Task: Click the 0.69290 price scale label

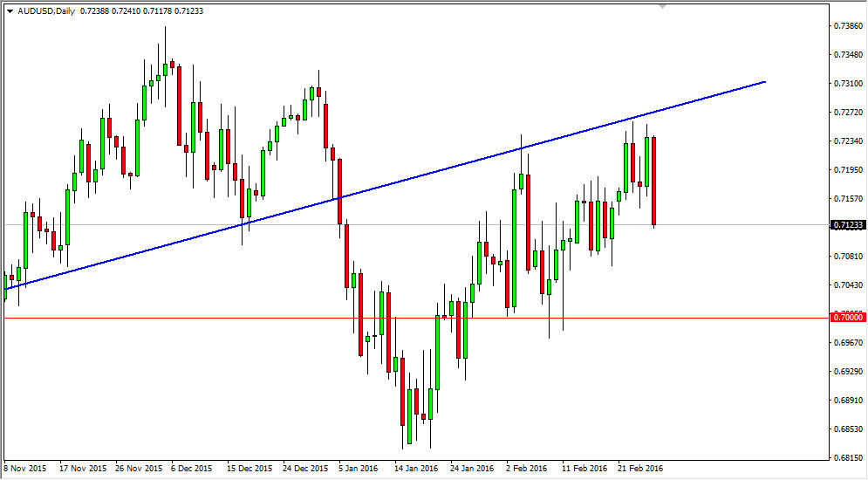Action: click(849, 372)
